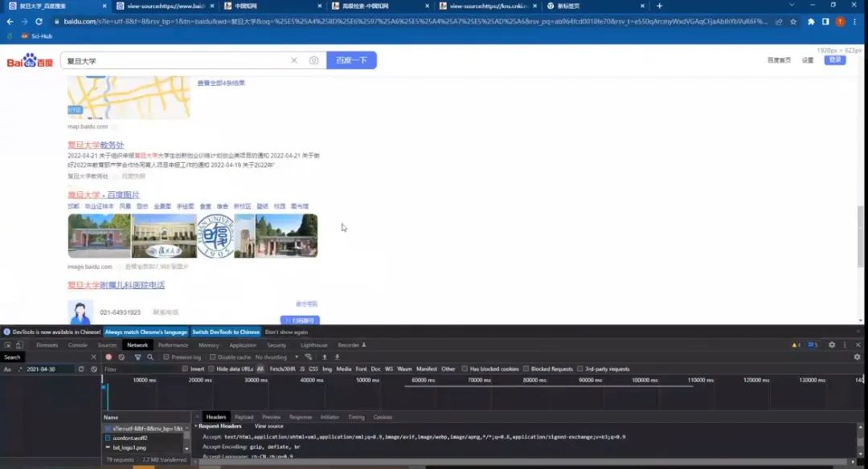
Task: Click the refresh search icon beside 2021-04-30
Action: 81,369
